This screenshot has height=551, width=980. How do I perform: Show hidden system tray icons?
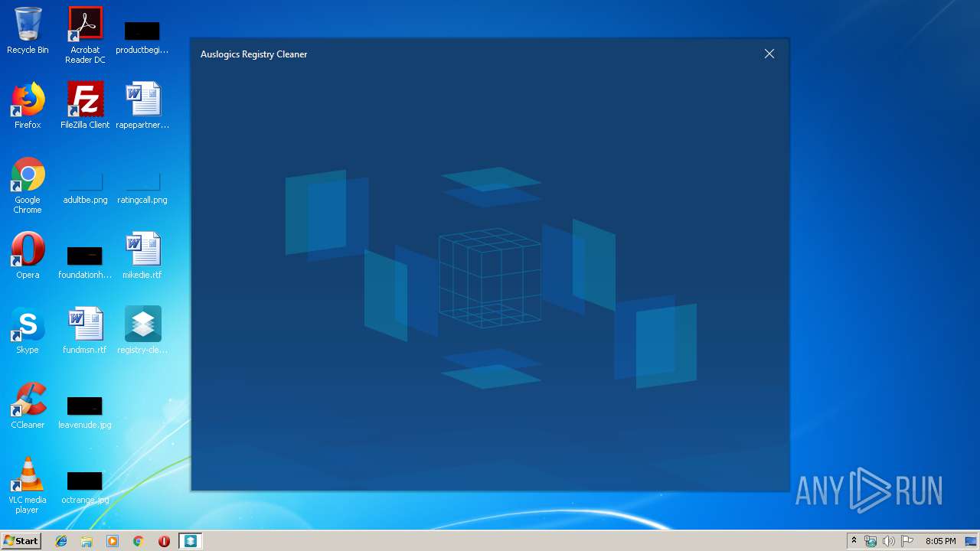pos(854,541)
